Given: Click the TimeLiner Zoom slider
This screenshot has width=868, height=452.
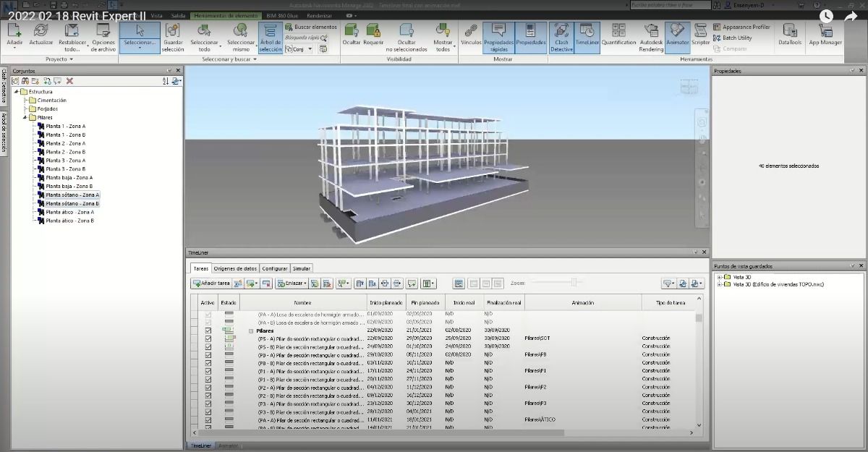Looking at the screenshot, I should click(574, 283).
